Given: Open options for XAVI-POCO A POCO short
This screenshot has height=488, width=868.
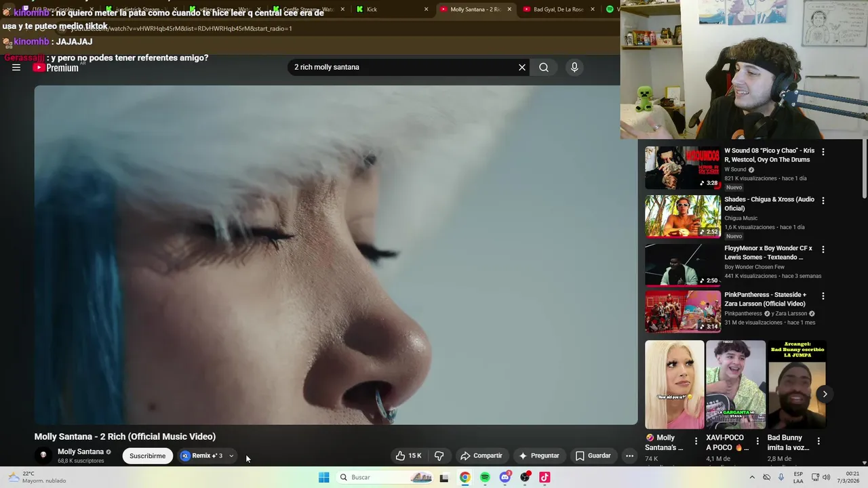Looking at the screenshot, I should click(757, 441).
